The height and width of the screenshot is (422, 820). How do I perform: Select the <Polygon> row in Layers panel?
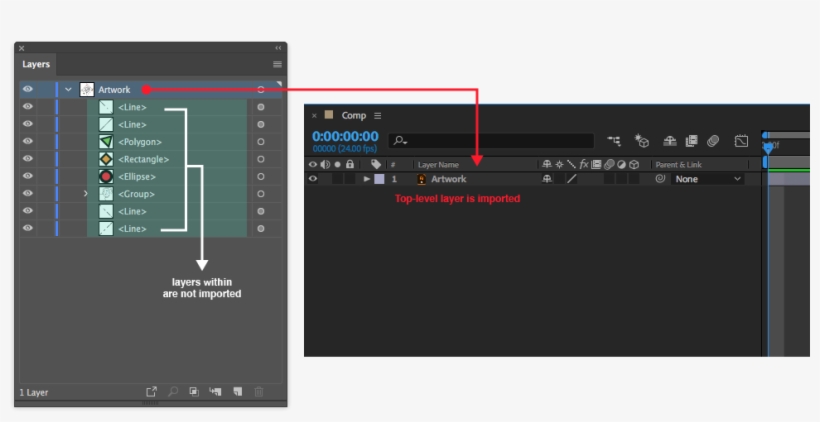(x=151, y=141)
